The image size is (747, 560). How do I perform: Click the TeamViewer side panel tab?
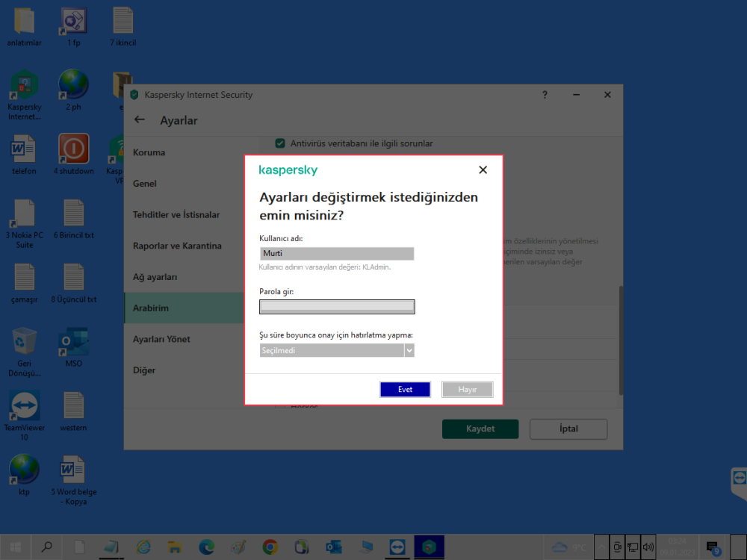[x=739, y=482]
